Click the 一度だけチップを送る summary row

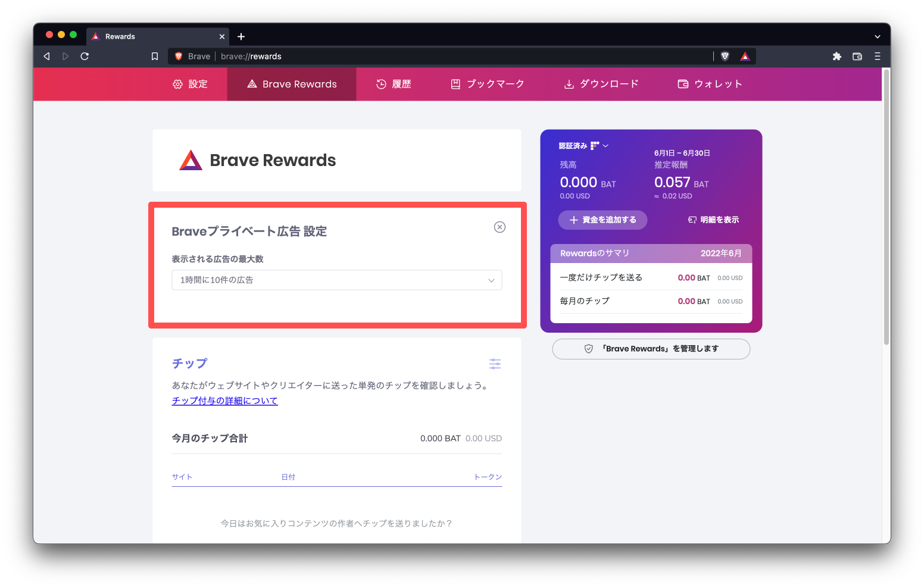(x=651, y=278)
